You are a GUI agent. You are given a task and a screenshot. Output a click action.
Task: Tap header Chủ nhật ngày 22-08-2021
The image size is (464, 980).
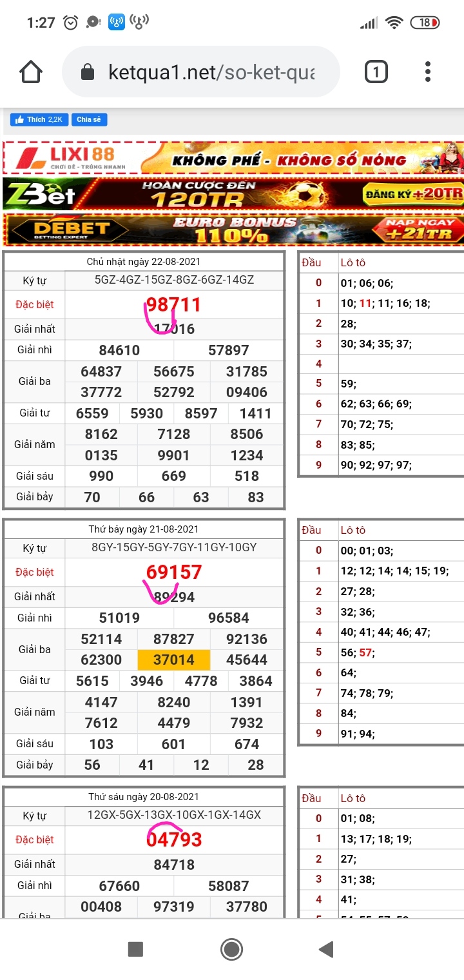(x=144, y=261)
